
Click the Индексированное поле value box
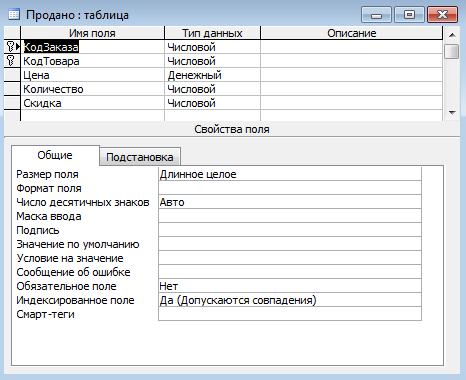coord(290,300)
